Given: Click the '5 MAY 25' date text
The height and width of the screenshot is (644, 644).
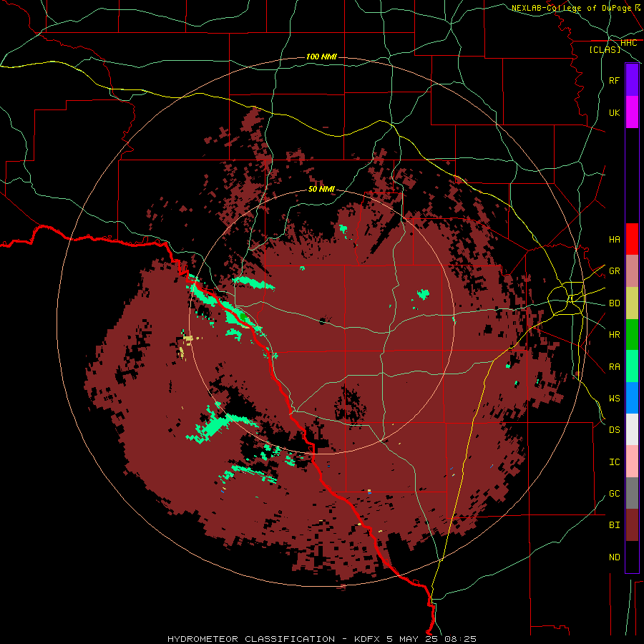Looking at the screenshot, I should (413, 639).
